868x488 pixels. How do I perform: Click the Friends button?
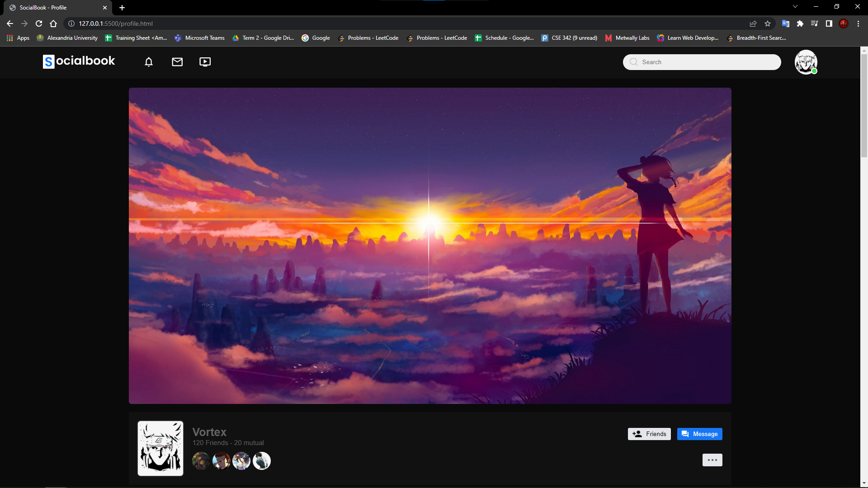click(649, 434)
